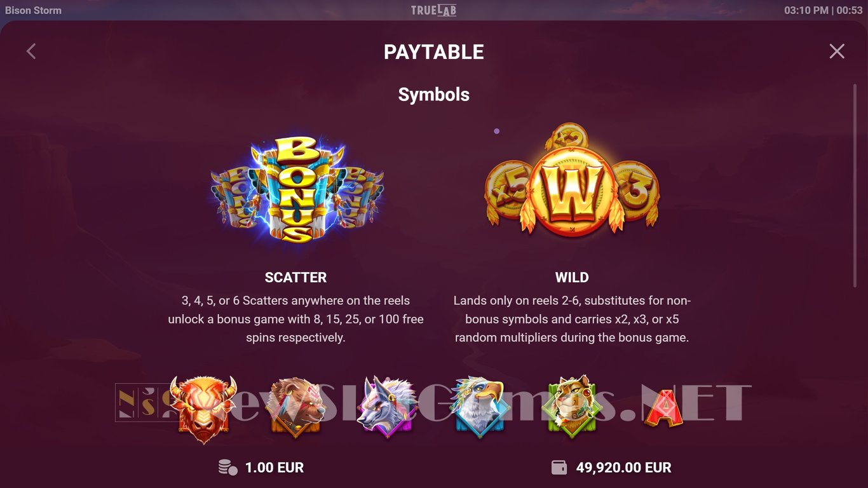Click the paytable vertical scrollbar
The width and height of the screenshot is (868, 488).
(x=855, y=185)
